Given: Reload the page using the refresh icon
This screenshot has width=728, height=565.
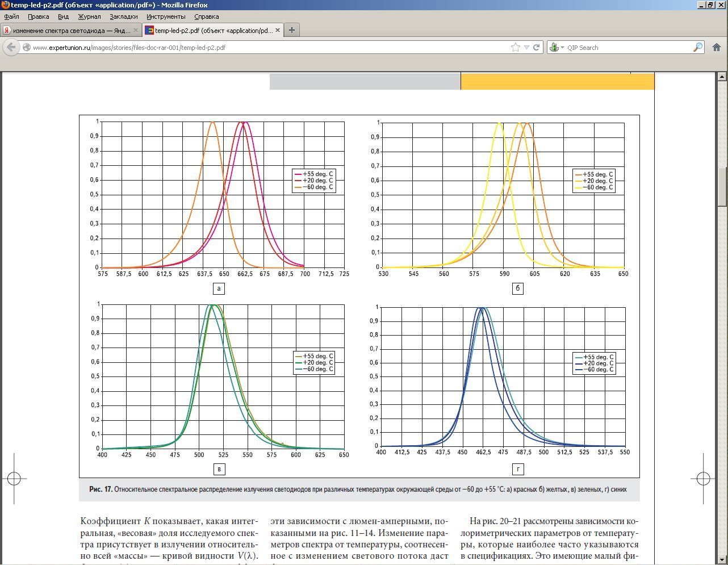Looking at the screenshot, I should click(537, 48).
